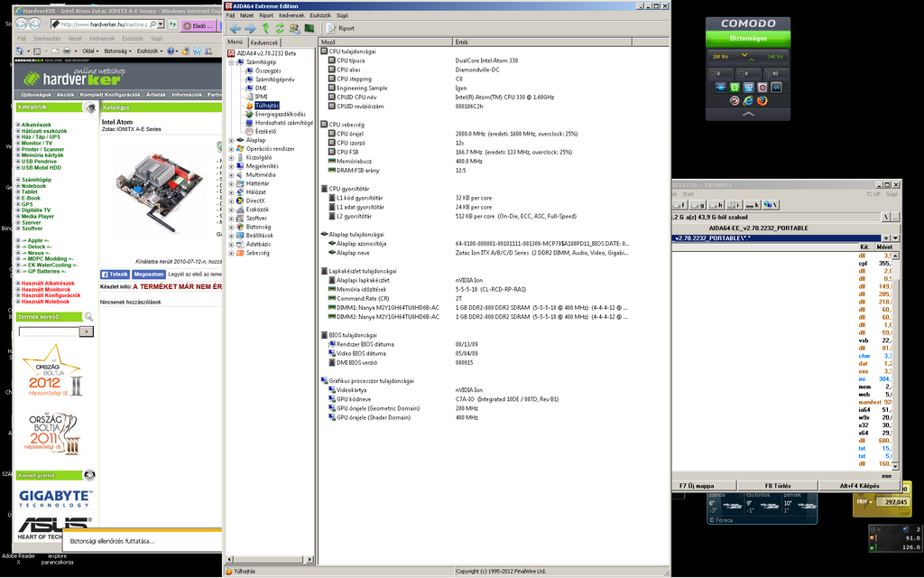
Task: Click the Termék kereső search input field
Action: coord(49,331)
